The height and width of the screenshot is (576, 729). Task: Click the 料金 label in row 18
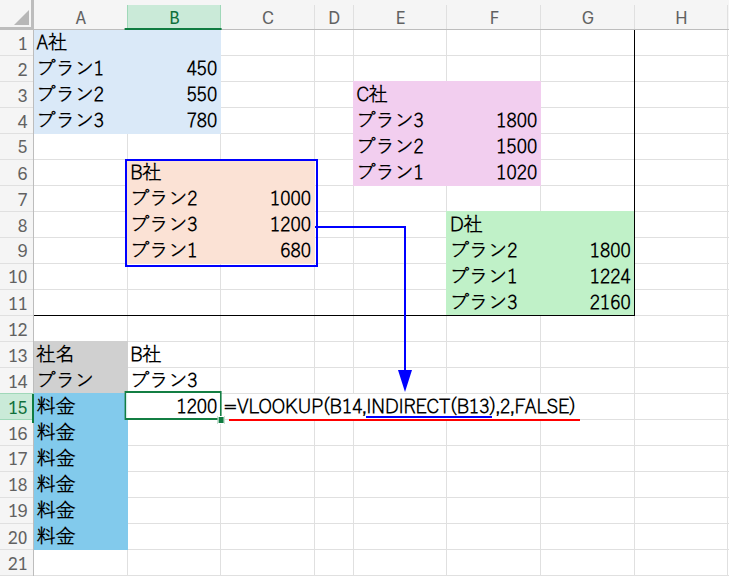pos(80,485)
